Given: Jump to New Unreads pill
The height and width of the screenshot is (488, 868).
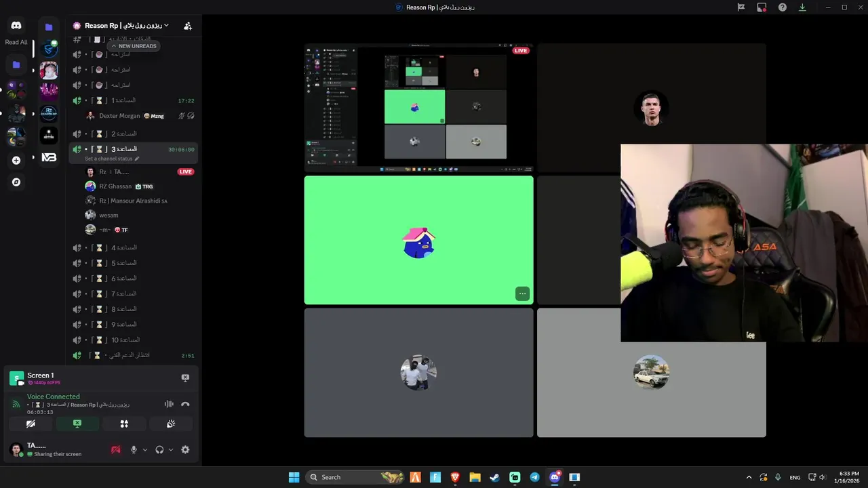Looking at the screenshot, I should click(134, 46).
